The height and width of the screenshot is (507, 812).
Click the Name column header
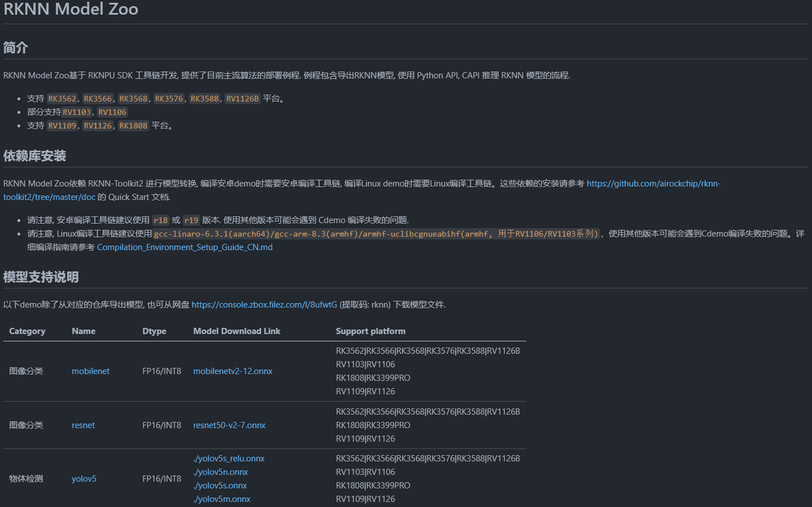83,331
